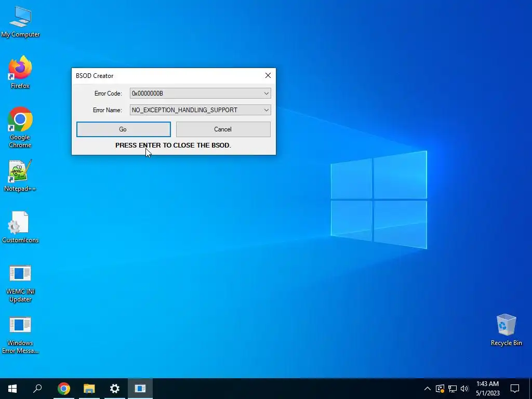Show hidden system tray icons
This screenshot has height=399, width=532.
[428, 389]
